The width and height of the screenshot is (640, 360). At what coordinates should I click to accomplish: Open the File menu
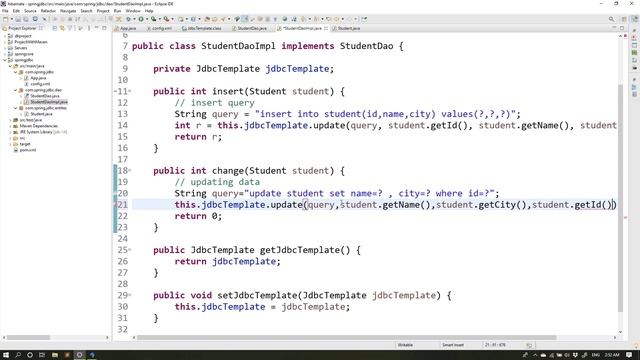coord(5,11)
